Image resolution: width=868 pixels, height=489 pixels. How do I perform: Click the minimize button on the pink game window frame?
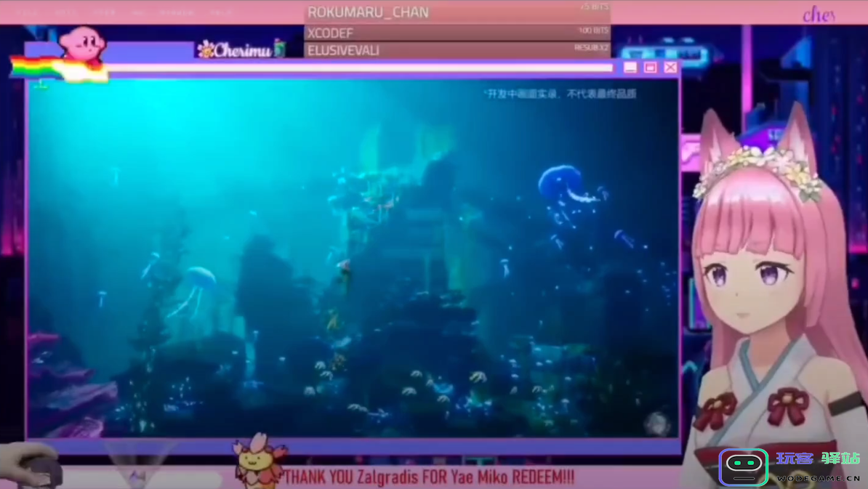coord(630,68)
